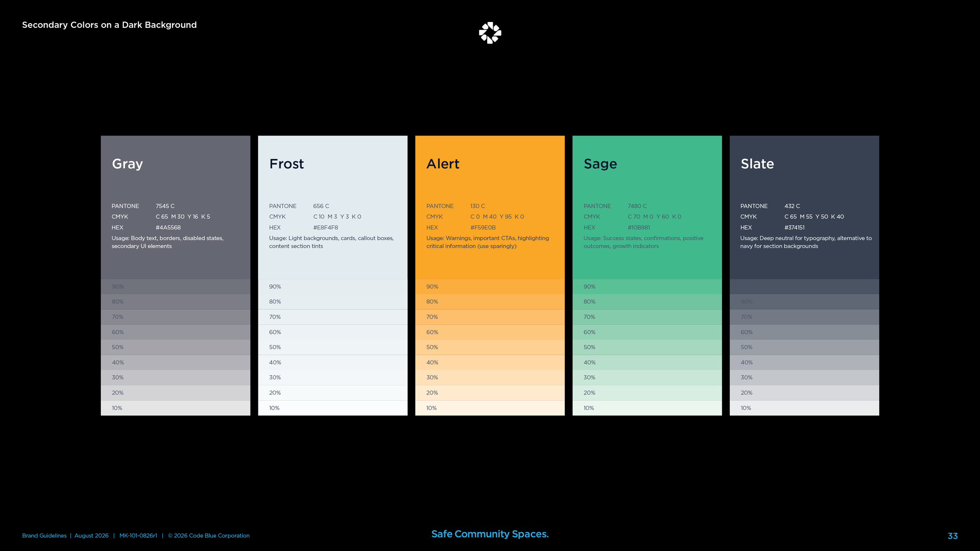The height and width of the screenshot is (551, 980).
Task: Select the Alert color swatch title
Action: [443, 164]
